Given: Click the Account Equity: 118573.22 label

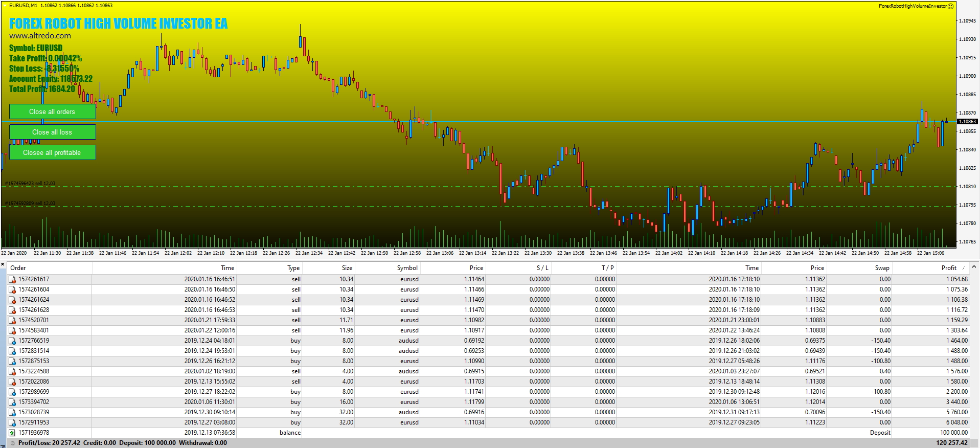Looking at the screenshot, I should click(x=51, y=79).
